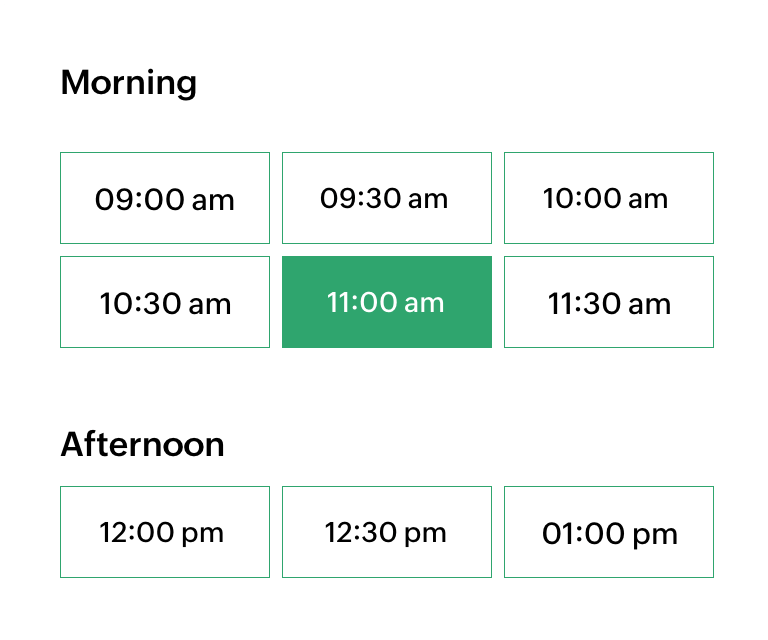Pick the 12:30 pm time slot
768x640 pixels.
click(x=387, y=532)
